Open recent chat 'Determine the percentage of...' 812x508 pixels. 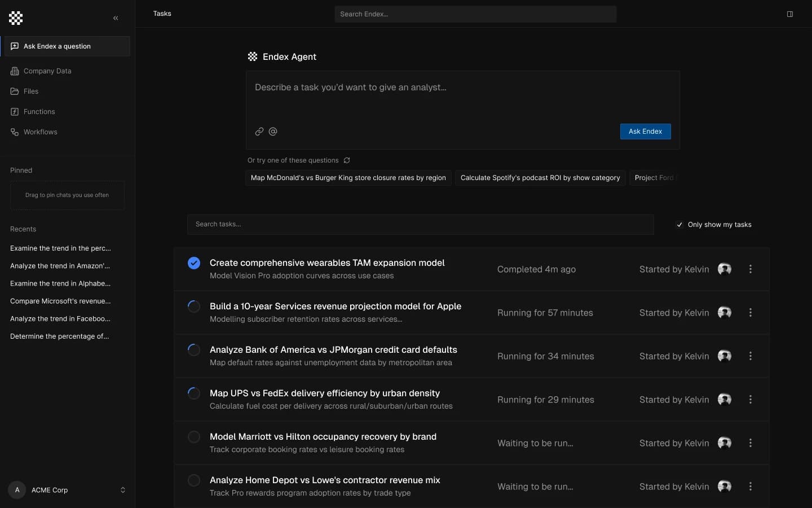tap(60, 336)
